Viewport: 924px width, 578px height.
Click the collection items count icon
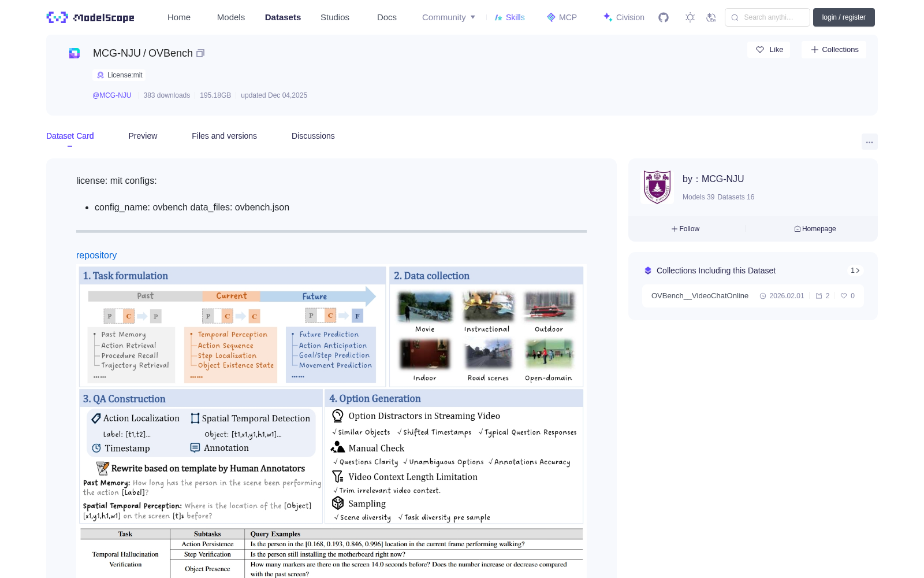pos(819,296)
